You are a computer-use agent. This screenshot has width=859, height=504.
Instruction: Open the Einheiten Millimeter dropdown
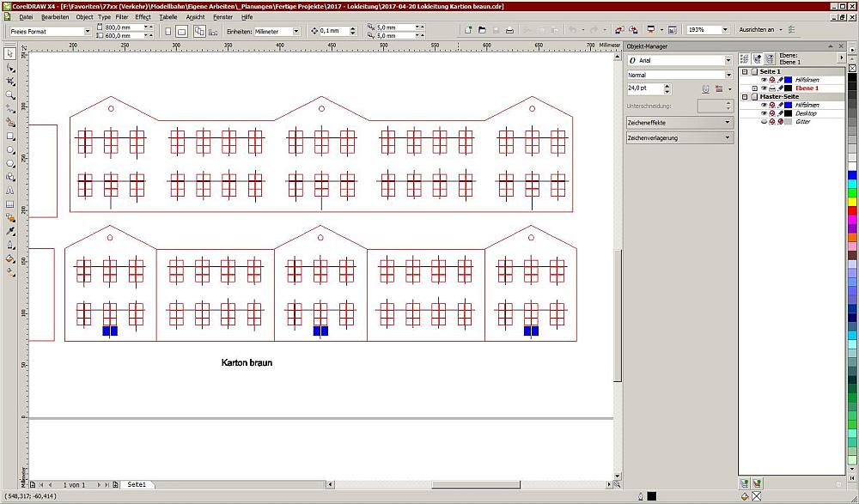tap(296, 32)
